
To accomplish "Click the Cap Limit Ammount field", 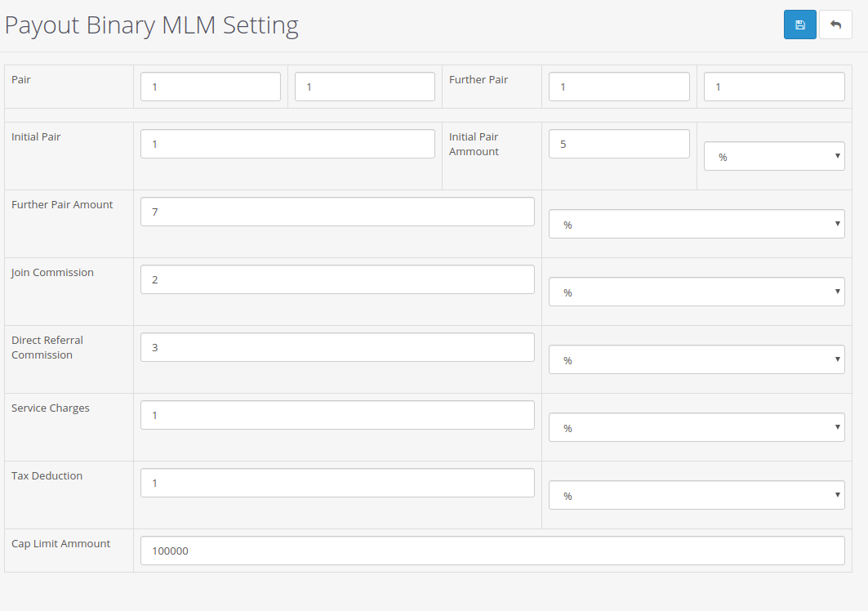I will pos(492,551).
